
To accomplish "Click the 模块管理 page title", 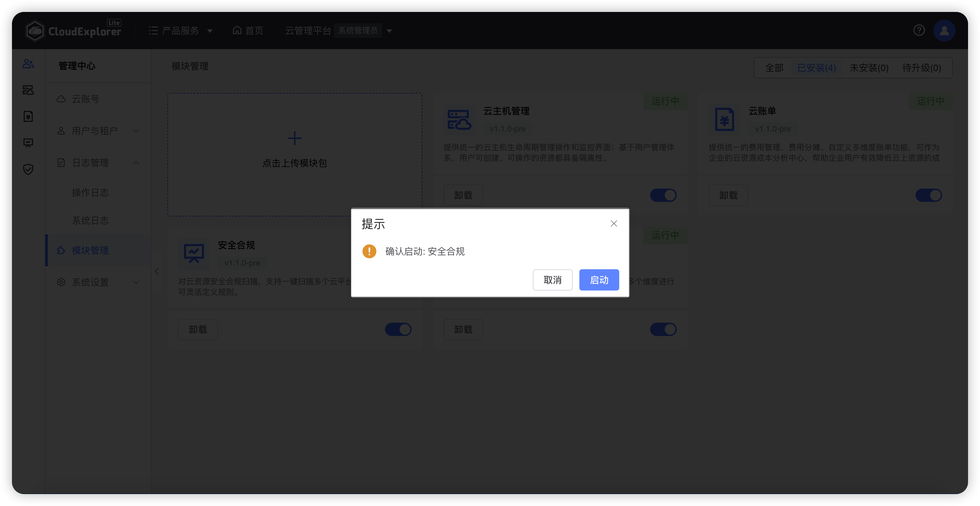I will coord(190,66).
